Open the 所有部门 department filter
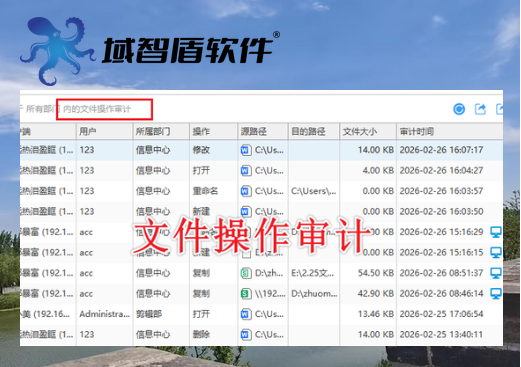Image resolution: width=521 pixels, height=367 pixels. (x=42, y=109)
